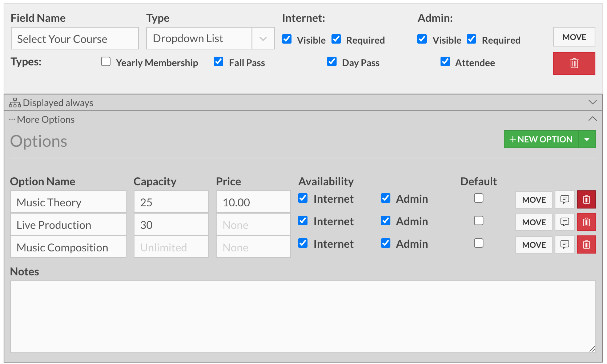Click the Option Name column header
Image resolution: width=607 pixels, height=364 pixels.
(x=43, y=181)
